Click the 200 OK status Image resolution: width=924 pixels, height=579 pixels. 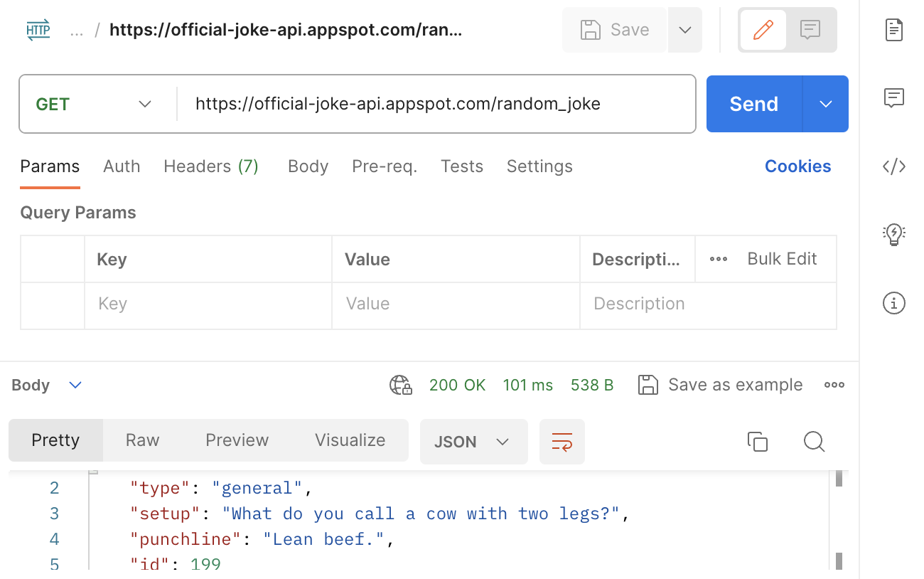point(457,385)
